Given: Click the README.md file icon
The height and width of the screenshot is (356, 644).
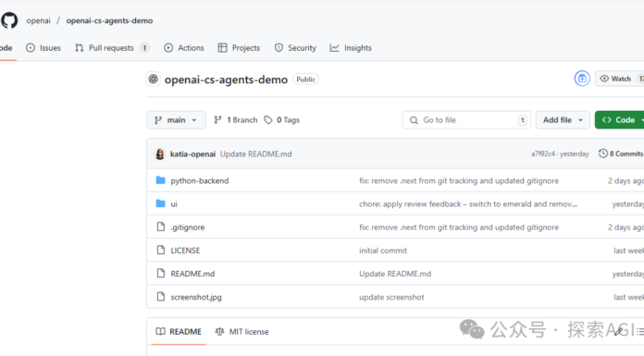Looking at the screenshot, I should click(x=161, y=273).
